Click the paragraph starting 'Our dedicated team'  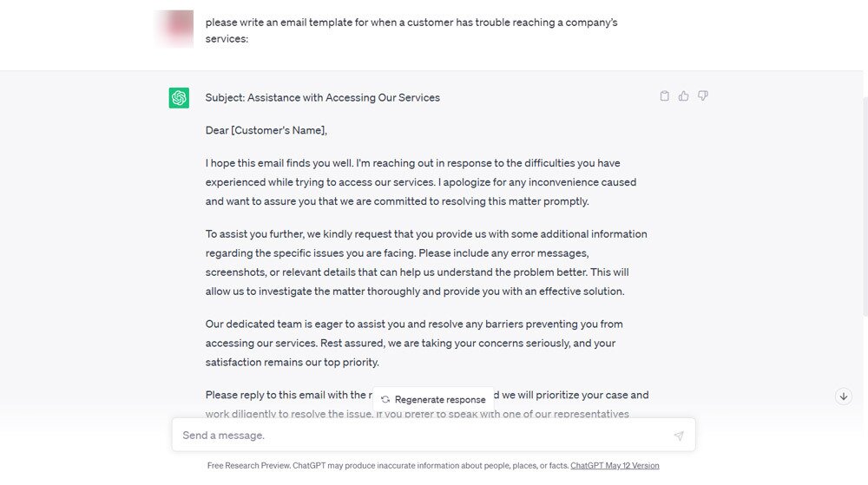click(414, 343)
